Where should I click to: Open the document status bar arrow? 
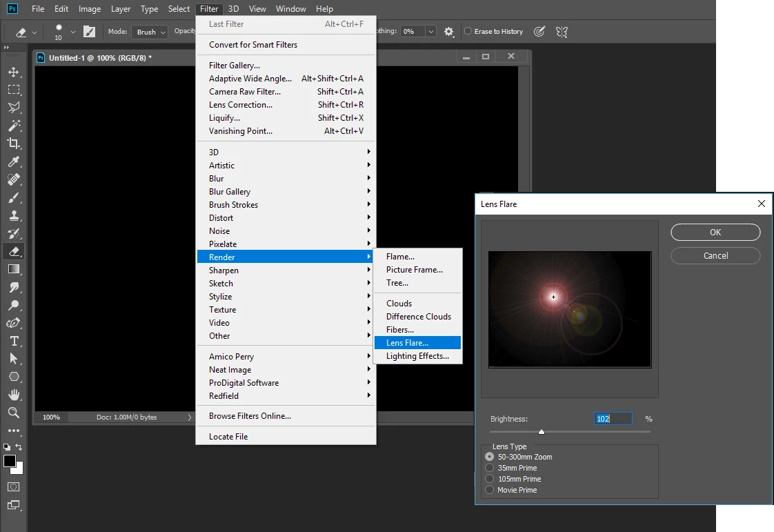point(189,417)
